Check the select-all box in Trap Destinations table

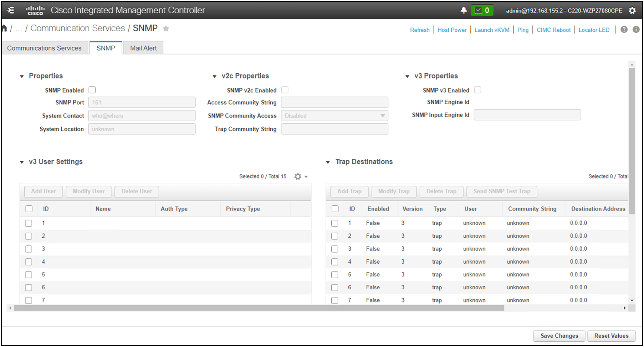pyautogui.click(x=335, y=209)
